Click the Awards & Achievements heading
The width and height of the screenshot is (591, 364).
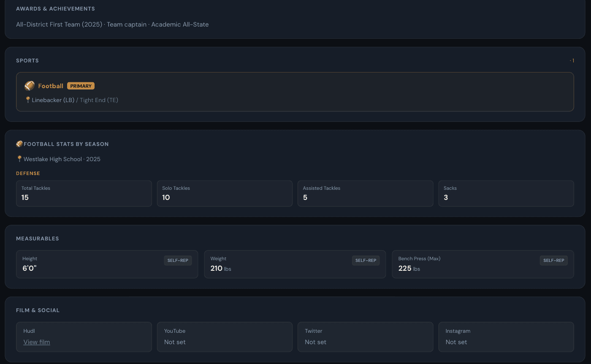coord(55,8)
